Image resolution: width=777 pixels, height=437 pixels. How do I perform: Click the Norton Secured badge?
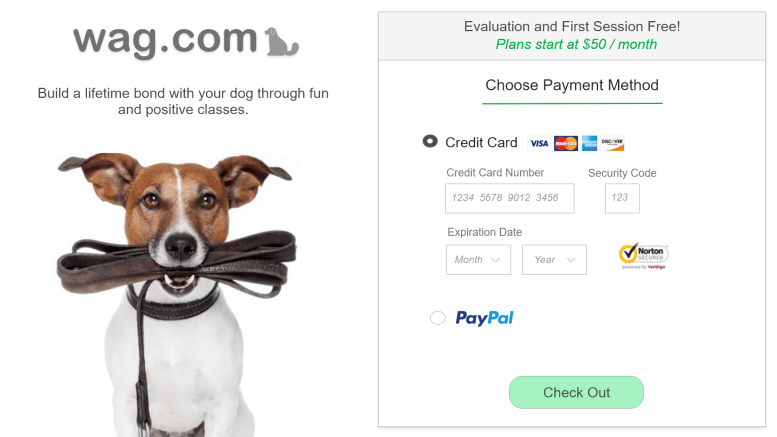point(644,256)
